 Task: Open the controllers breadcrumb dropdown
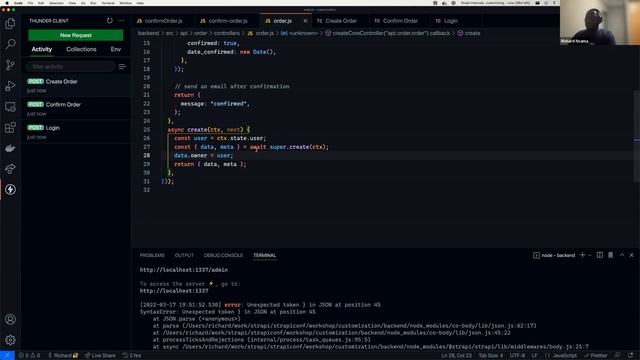click(x=227, y=33)
